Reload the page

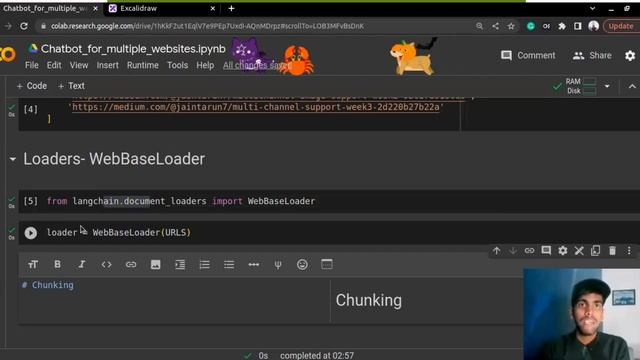[24, 26]
